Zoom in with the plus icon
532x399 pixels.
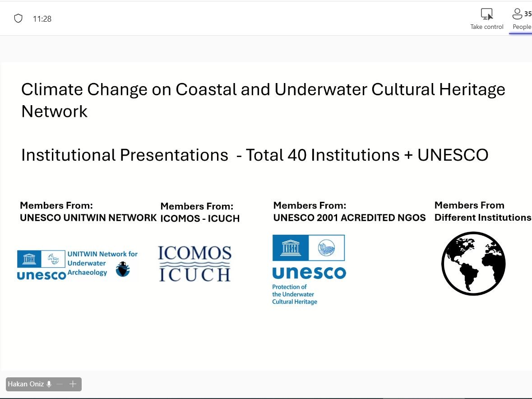coord(73,384)
